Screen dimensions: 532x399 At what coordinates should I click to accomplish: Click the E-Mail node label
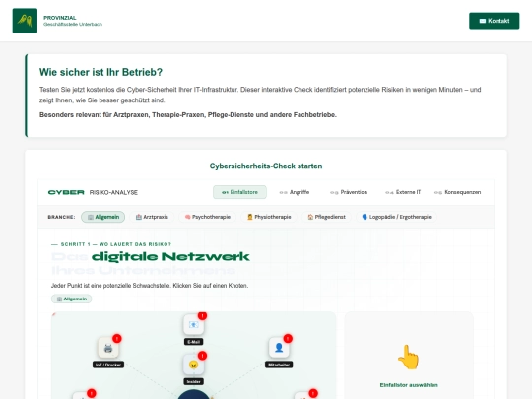click(x=194, y=342)
